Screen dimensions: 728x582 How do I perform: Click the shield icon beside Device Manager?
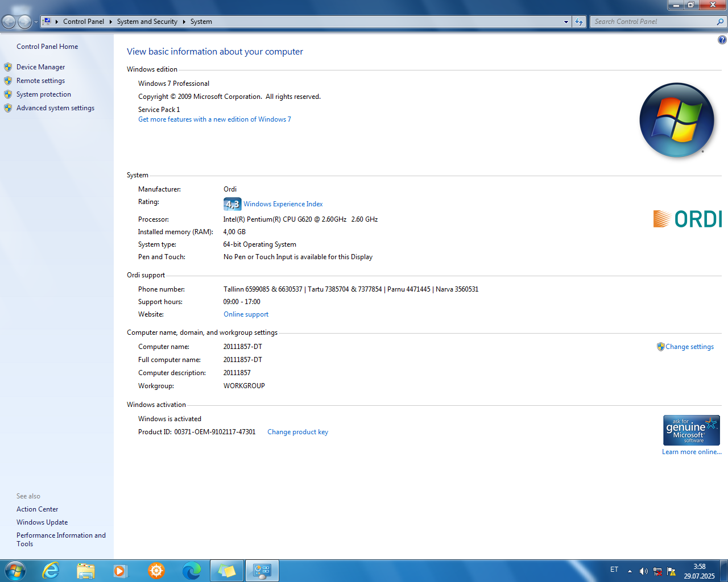(8, 67)
